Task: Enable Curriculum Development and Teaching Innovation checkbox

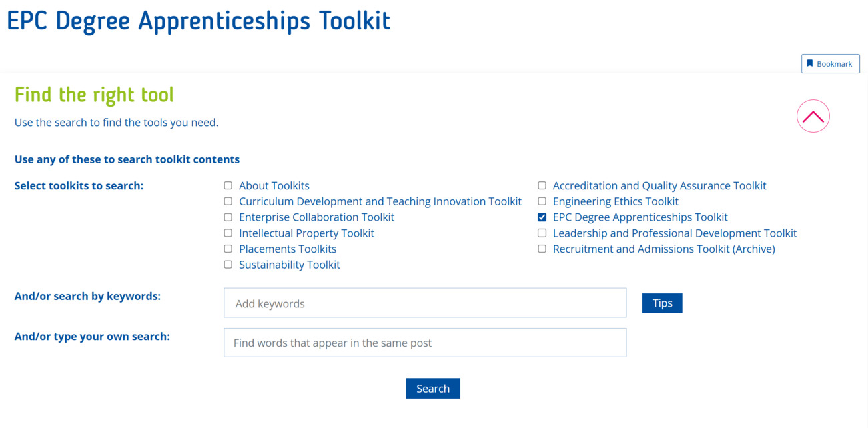Action: point(228,201)
